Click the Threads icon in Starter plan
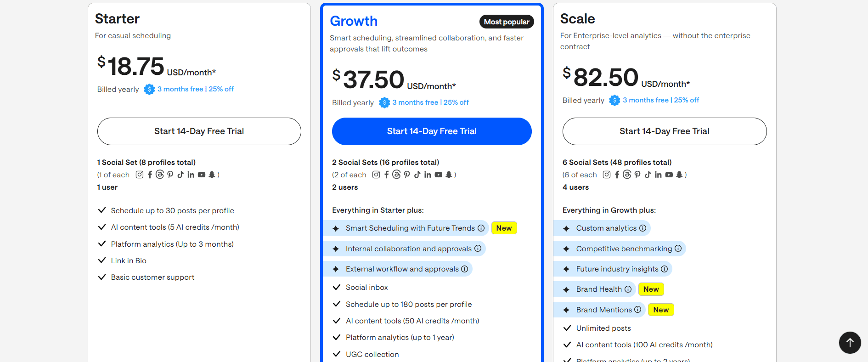Image resolution: width=868 pixels, height=362 pixels. pyautogui.click(x=160, y=175)
